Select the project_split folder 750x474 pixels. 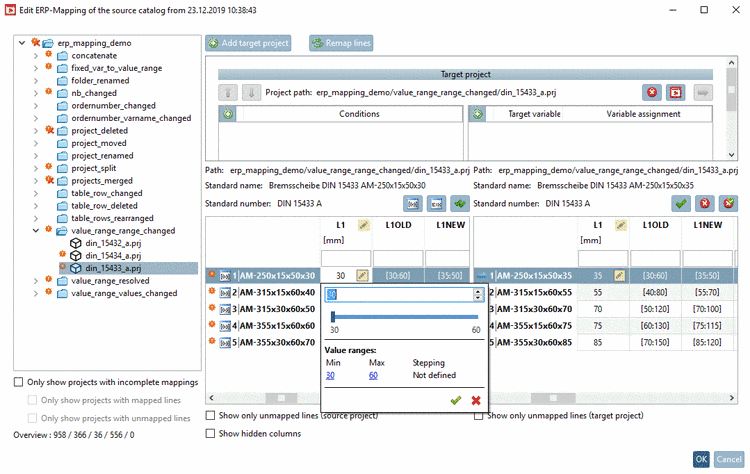(x=94, y=168)
